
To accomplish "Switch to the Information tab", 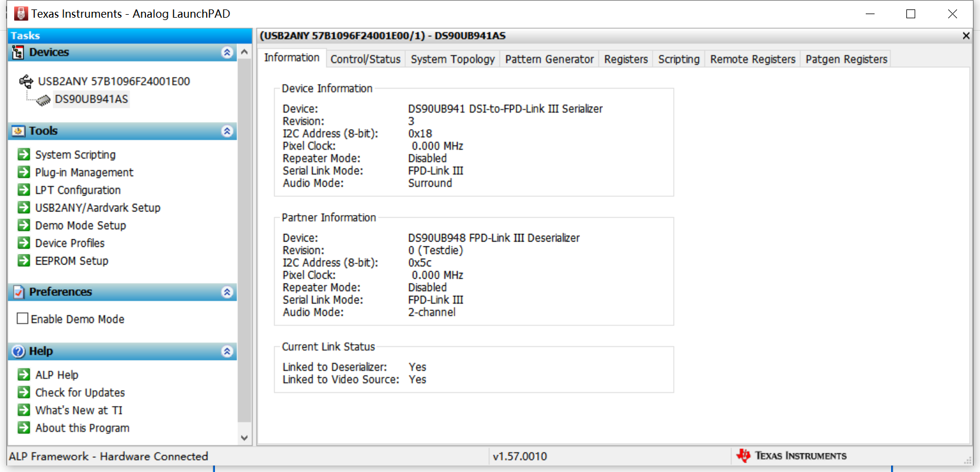I will [292, 58].
